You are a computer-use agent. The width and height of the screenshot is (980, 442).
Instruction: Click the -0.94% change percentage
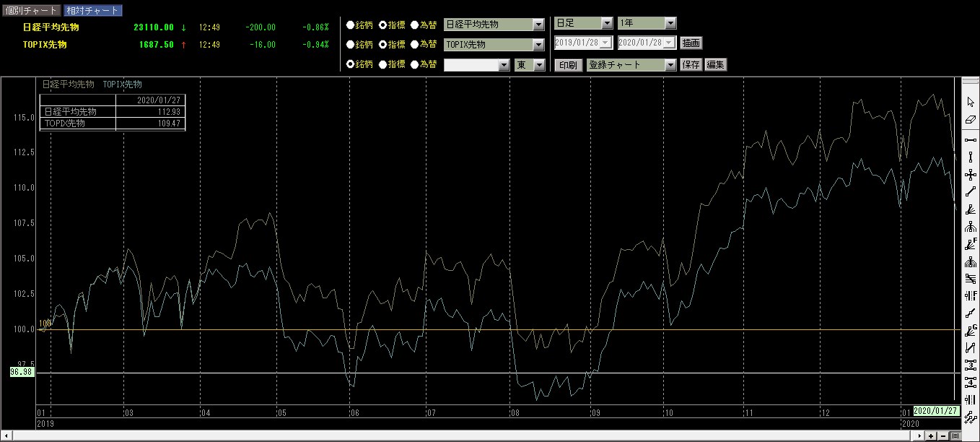pos(315,45)
